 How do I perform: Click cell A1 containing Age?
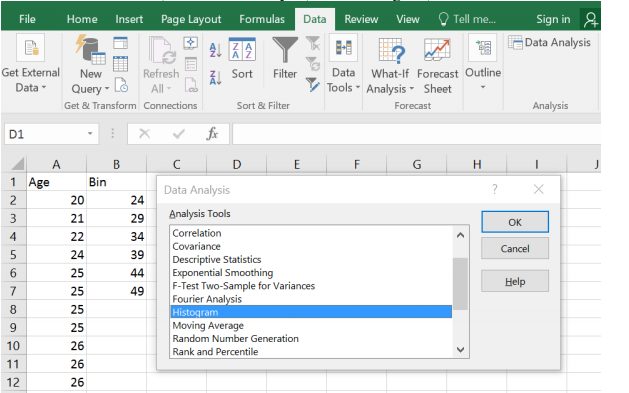[56, 182]
